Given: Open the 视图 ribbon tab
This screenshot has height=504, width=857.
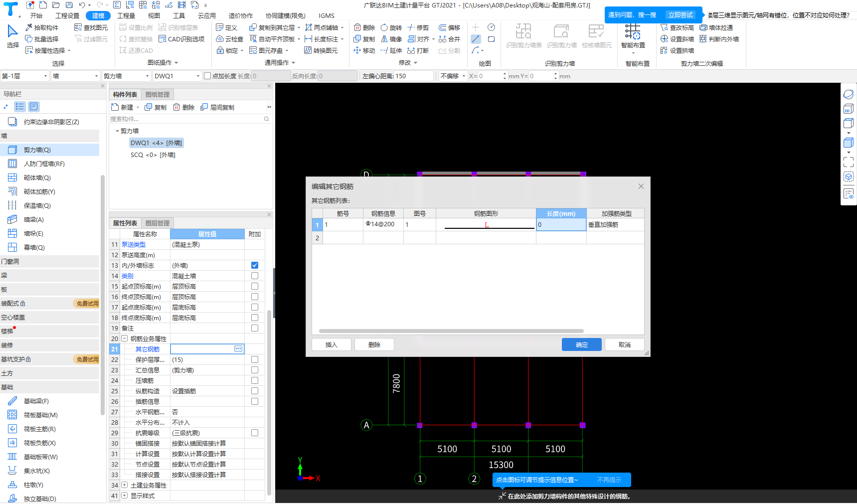Looking at the screenshot, I should pyautogui.click(x=154, y=15).
